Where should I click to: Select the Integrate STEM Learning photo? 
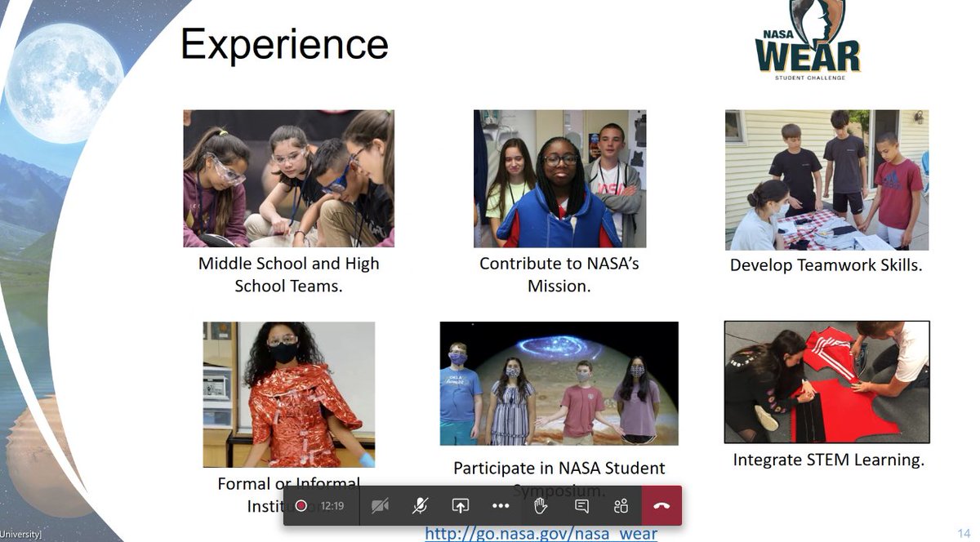826,381
